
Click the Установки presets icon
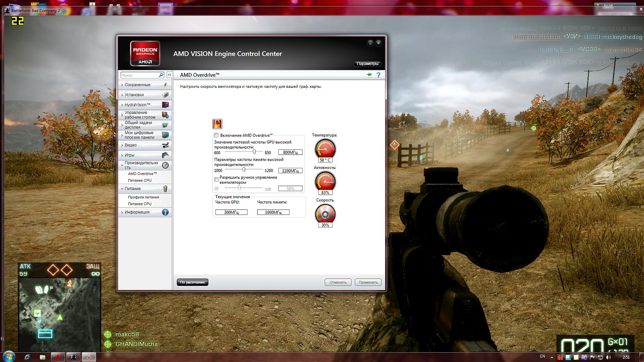point(165,95)
